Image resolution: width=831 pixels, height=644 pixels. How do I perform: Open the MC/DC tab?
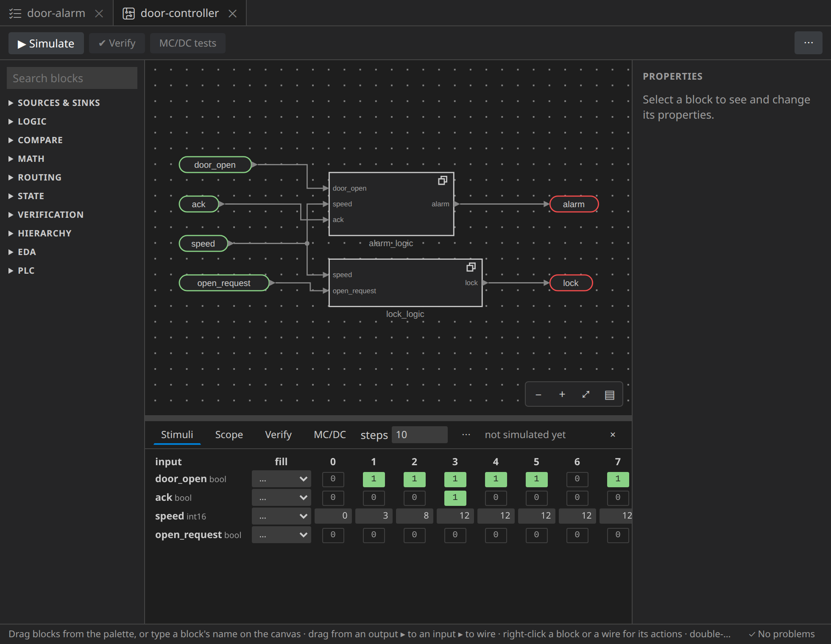pos(330,435)
